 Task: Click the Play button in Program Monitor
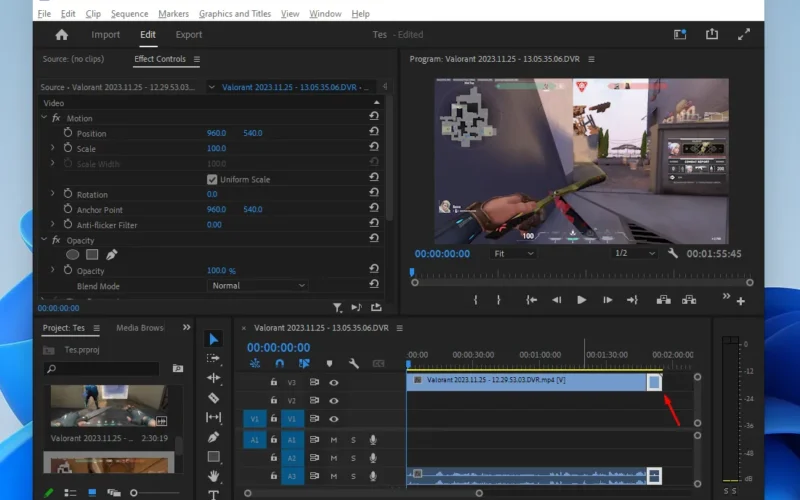pos(581,300)
